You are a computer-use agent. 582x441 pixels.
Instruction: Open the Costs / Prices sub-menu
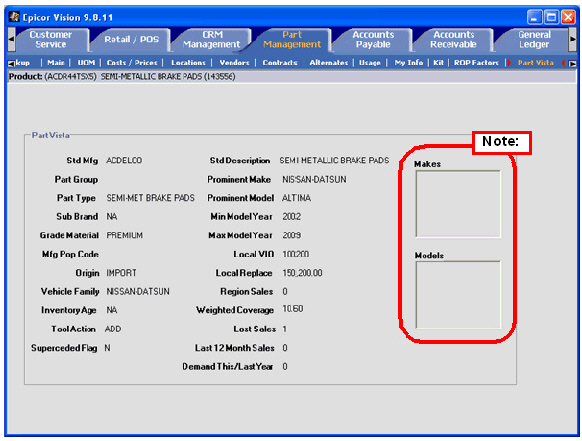click(x=132, y=63)
